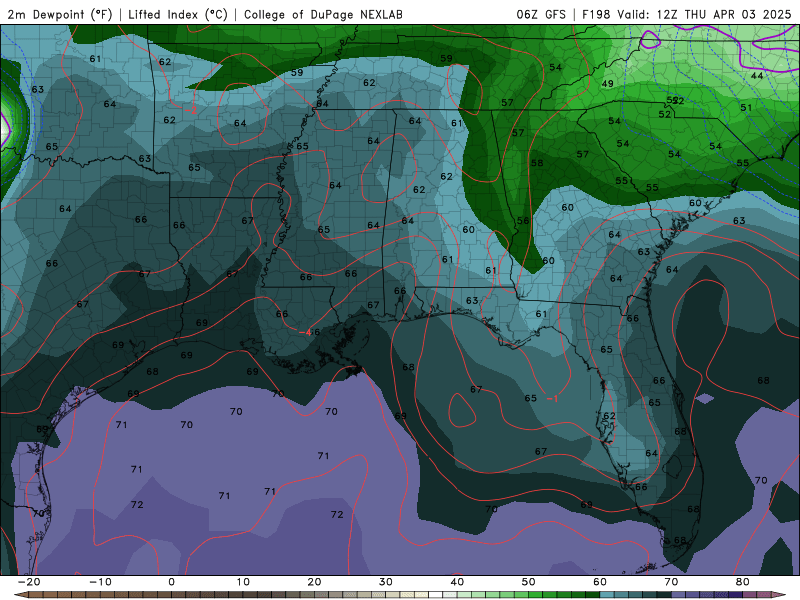Click the 40 label on the color scale
800x600 pixels.
click(x=457, y=582)
